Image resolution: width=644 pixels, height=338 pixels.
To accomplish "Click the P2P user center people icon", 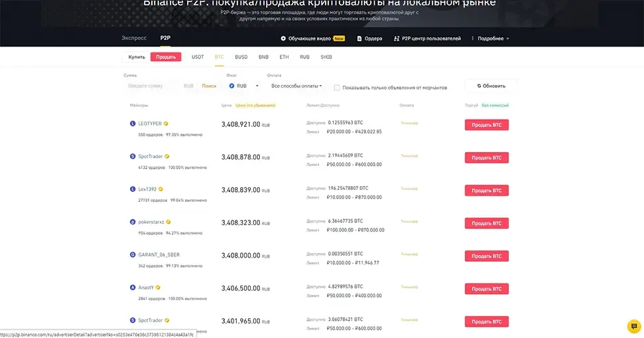I will [x=397, y=39].
